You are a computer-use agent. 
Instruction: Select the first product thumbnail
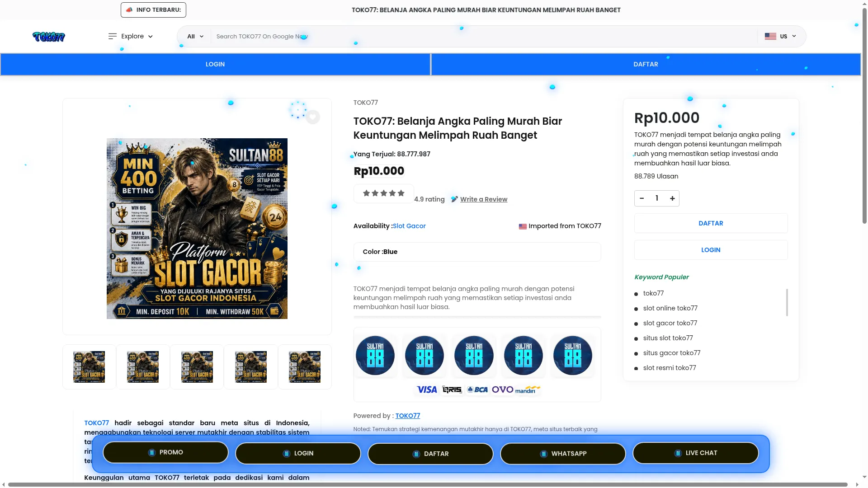[89, 367]
